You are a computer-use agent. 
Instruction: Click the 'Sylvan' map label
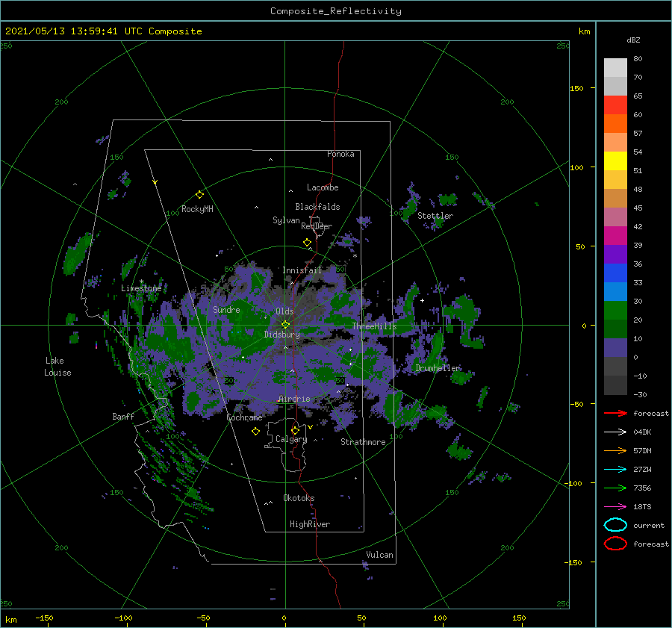tap(286, 220)
